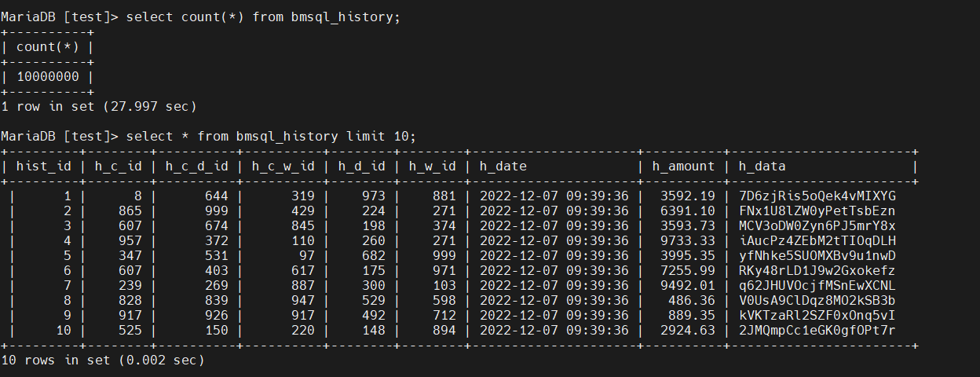Click h_c_w_id value 319
The width and height of the screenshot is (980, 377).
[303, 196]
